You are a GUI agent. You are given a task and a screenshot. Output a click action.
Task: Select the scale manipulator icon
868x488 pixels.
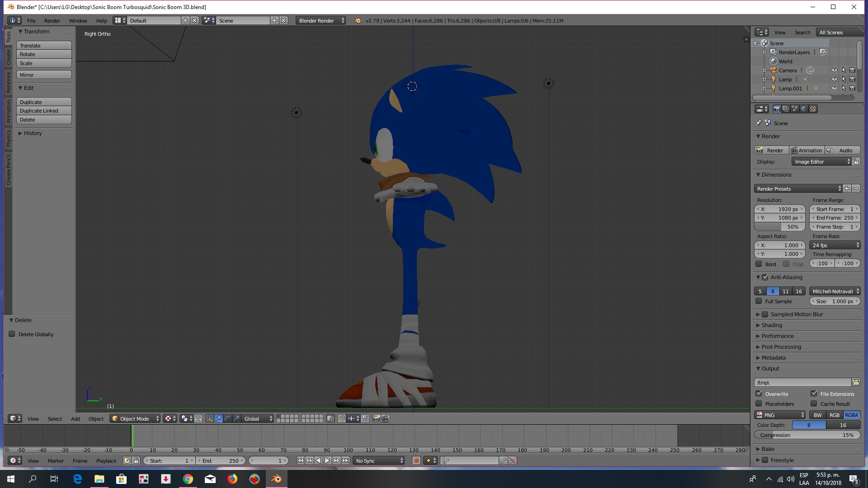(x=236, y=418)
